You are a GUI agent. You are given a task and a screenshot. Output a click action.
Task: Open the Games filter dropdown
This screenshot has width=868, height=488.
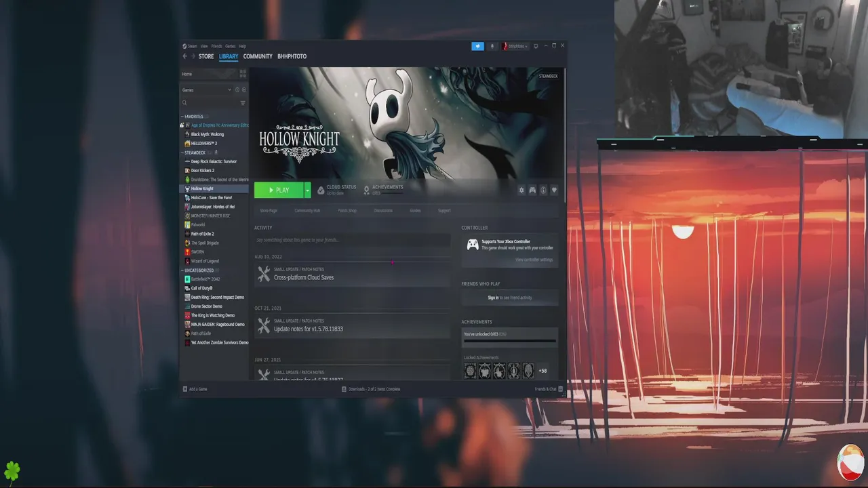point(207,89)
